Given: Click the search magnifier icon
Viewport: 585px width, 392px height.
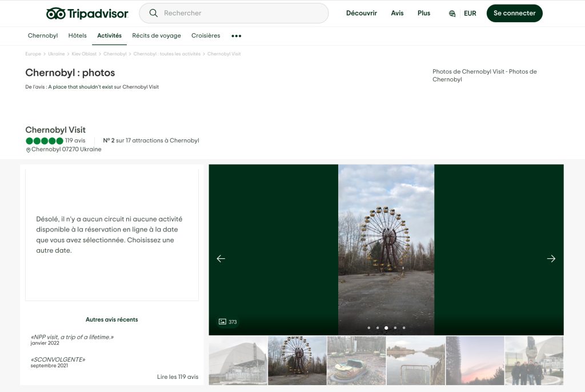Looking at the screenshot, I should pos(153,13).
